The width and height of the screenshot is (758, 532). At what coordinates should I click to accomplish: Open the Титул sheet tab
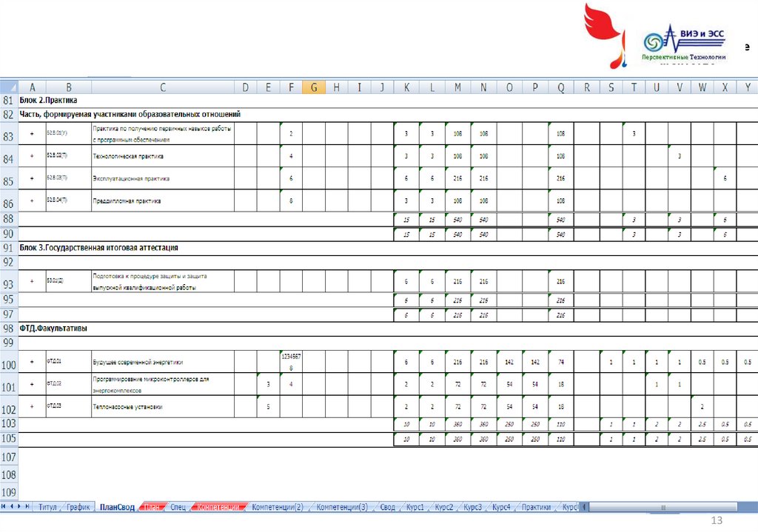tap(47, 507)
